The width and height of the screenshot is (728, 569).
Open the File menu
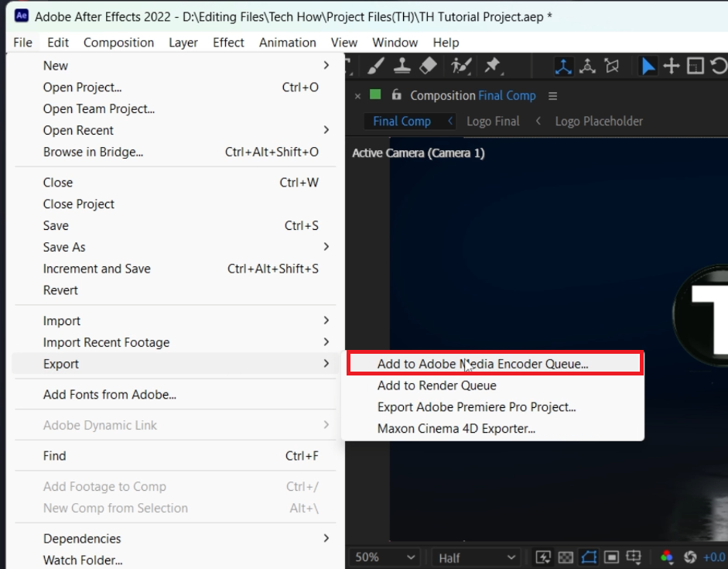[22, 43]
